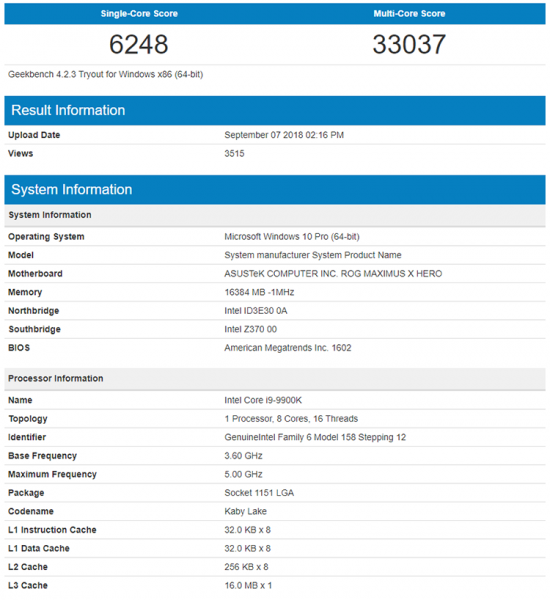Click the Multi-Core Score value 33037
This screenshot has height=600, width=550.
pyautogui.click(x=409, y=44)
